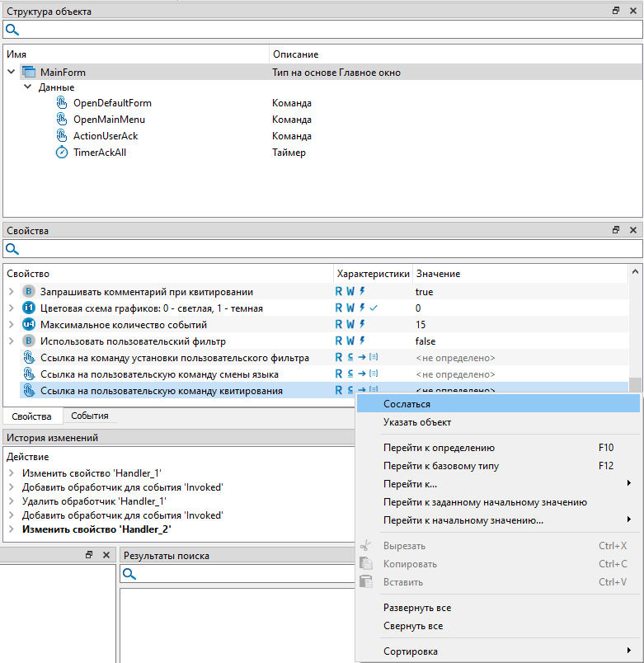This screenshot has height=663, width=644.
Task: Click Развернуть все in context menu
Action: click(x=417, y=608)
